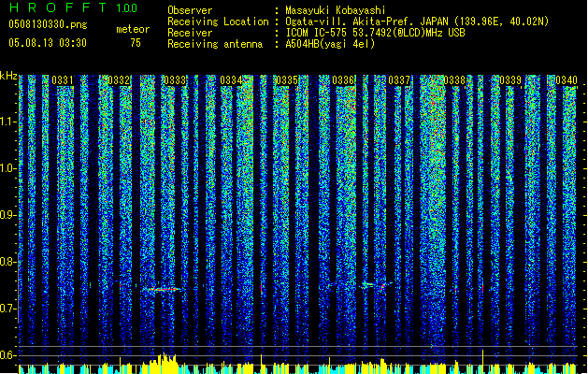Click the Observer name Masayuki Kobayashi

click(336, 10)
